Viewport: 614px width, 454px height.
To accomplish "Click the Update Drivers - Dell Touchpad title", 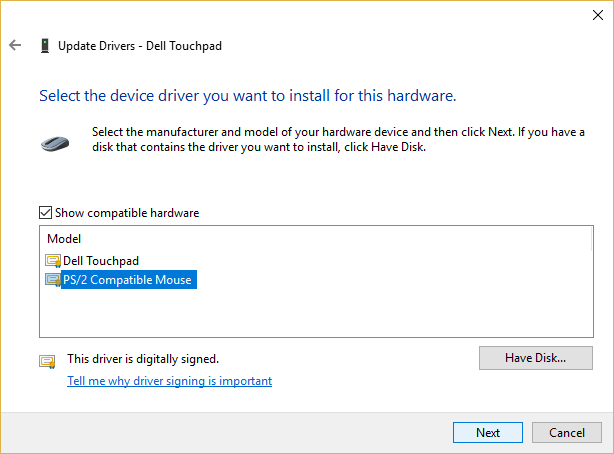I will pyautogui.click(x=140, y=46).
